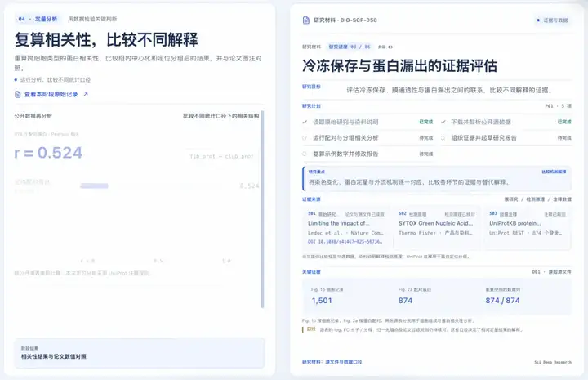
Task: Click the bullet dot before 运行分析，比较不同统计口径
Action: 16,80
